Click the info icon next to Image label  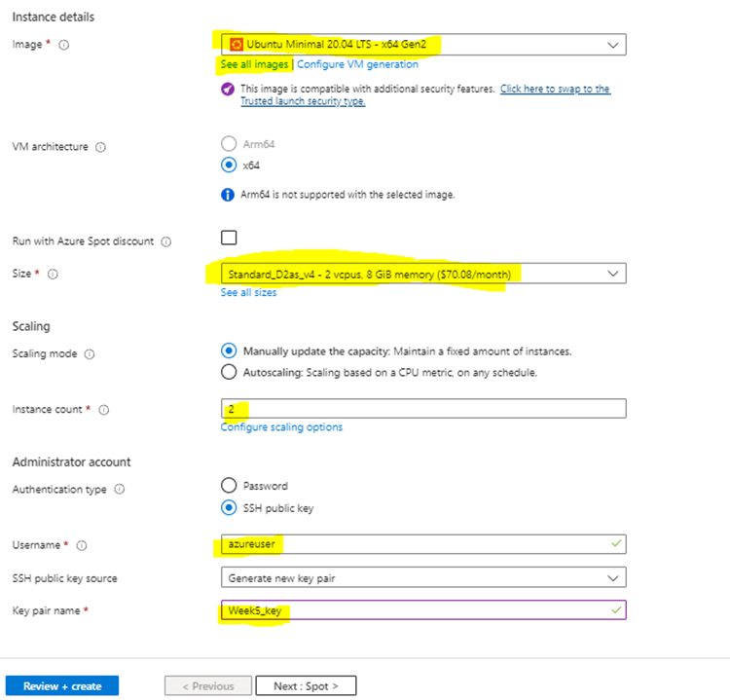click(x=64, y=45)
